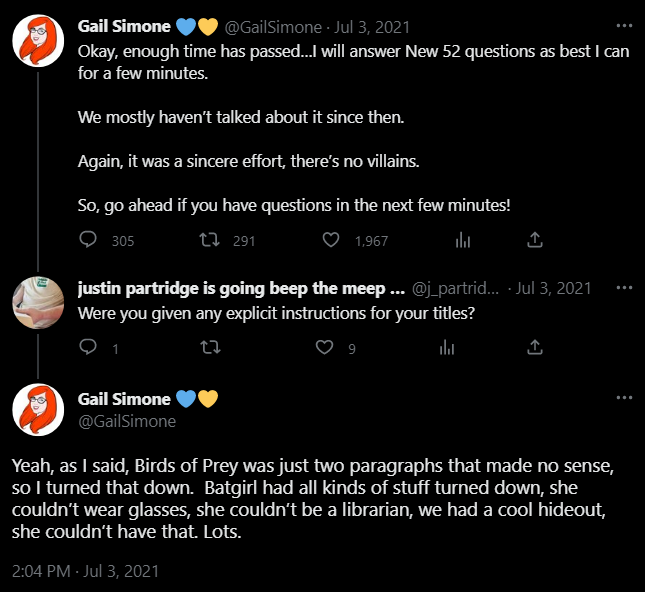The width and height of the screenshot is (645, 592).
Task: Open the @j_partrid... handle link
Action: pyautogui.click(x=455, y=288)
